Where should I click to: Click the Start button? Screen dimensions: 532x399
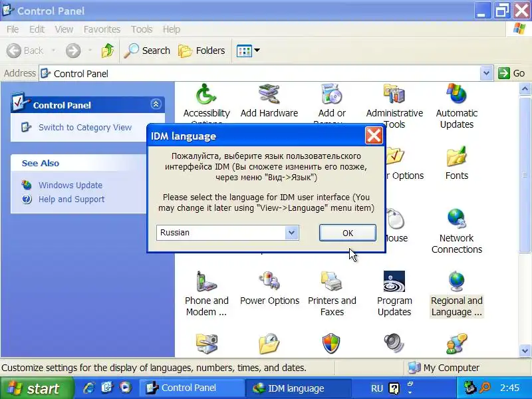(37, 388)
